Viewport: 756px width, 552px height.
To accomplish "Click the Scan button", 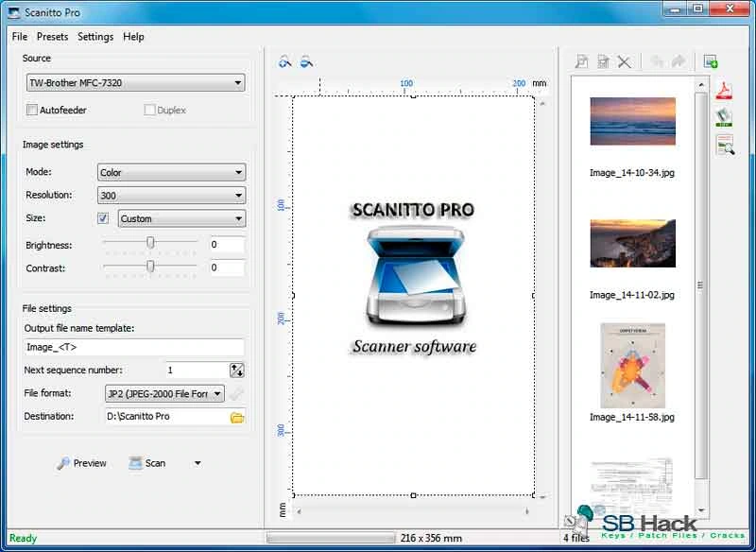I will (147, 463).
